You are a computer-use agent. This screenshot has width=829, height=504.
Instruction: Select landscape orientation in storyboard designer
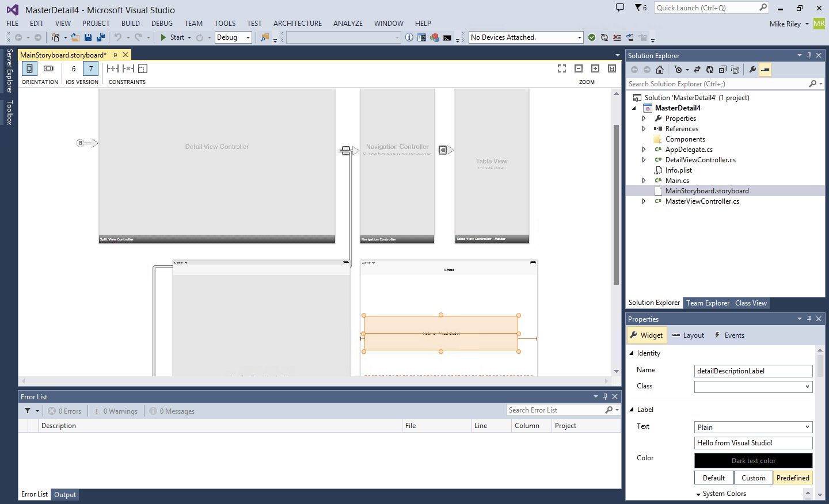click(49, 68)
